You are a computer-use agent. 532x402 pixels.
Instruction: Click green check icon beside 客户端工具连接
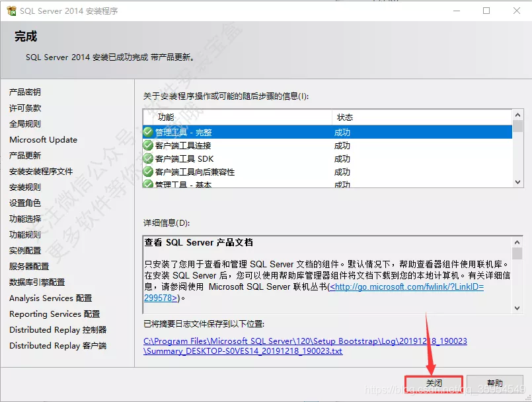coord(148,145)
